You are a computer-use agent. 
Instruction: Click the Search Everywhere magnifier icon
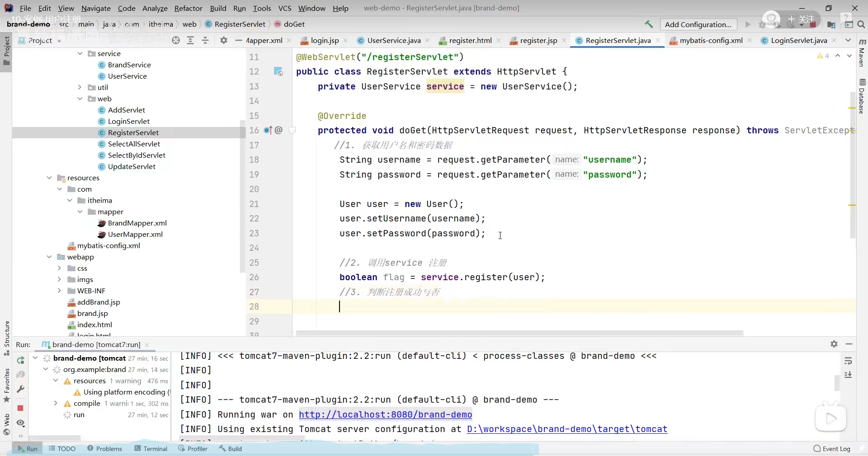(861, 24)
